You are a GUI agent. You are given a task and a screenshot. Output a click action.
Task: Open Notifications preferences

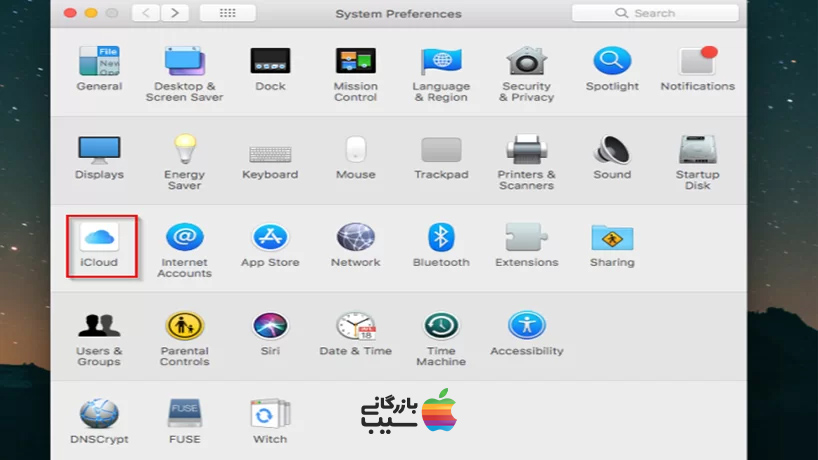coord(697,68)
